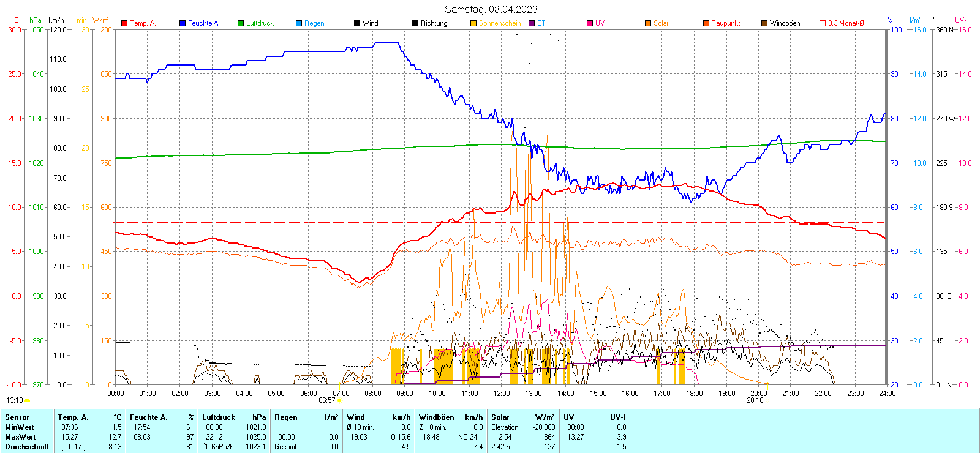Select the Regen legend marker
Screen dimensions: 980x453
point(299,23)
